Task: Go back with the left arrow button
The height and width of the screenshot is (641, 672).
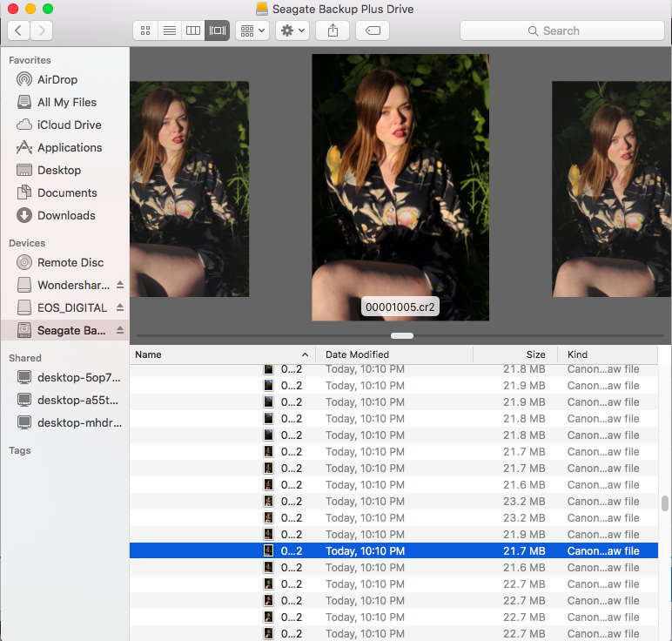Action: [18, 30]
